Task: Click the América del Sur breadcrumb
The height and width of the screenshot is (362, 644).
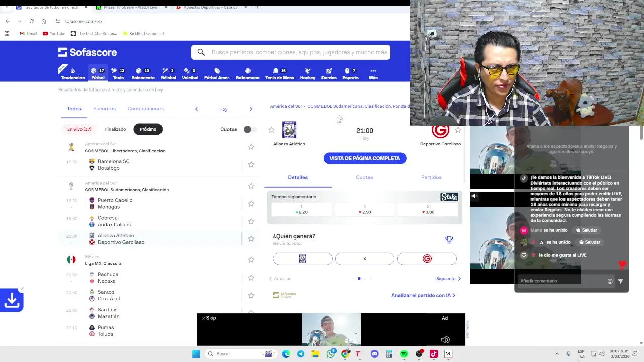Action: point(286,106)
